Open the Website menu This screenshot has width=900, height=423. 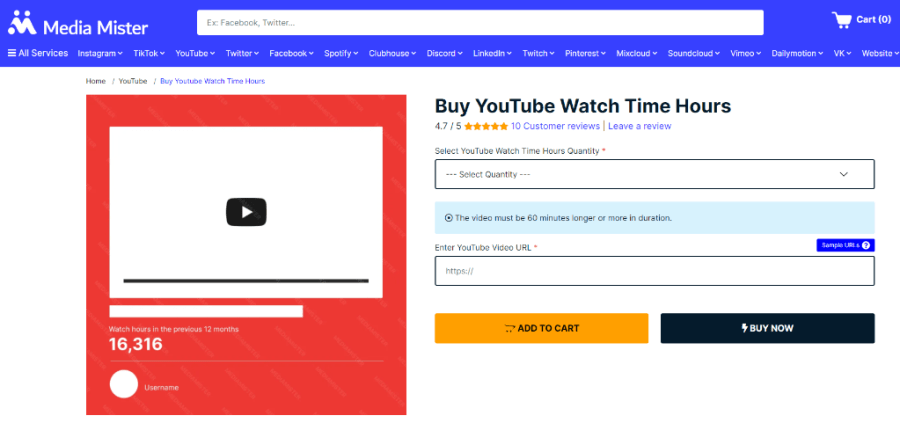tap(879, 53)
